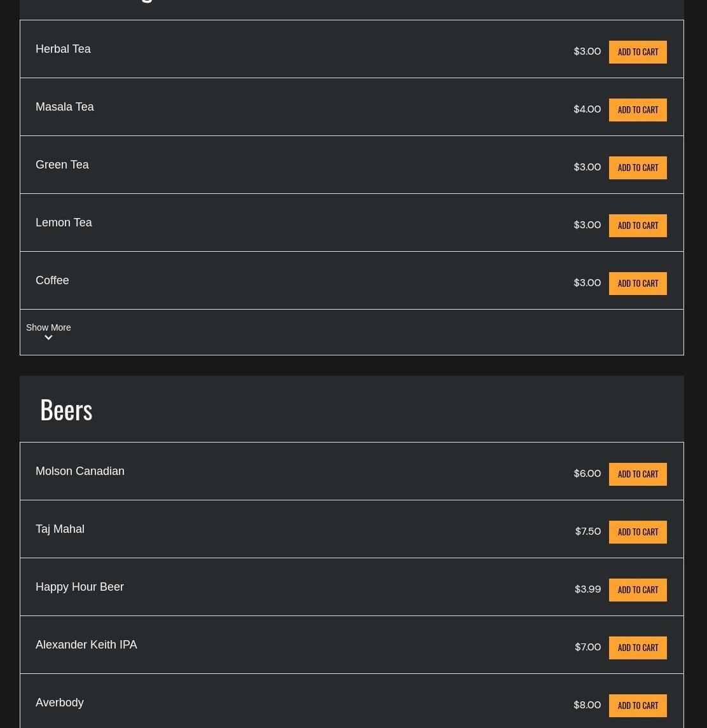Click the Beers section heading
The height and width of the screenshot is (728, 707).
66,409
